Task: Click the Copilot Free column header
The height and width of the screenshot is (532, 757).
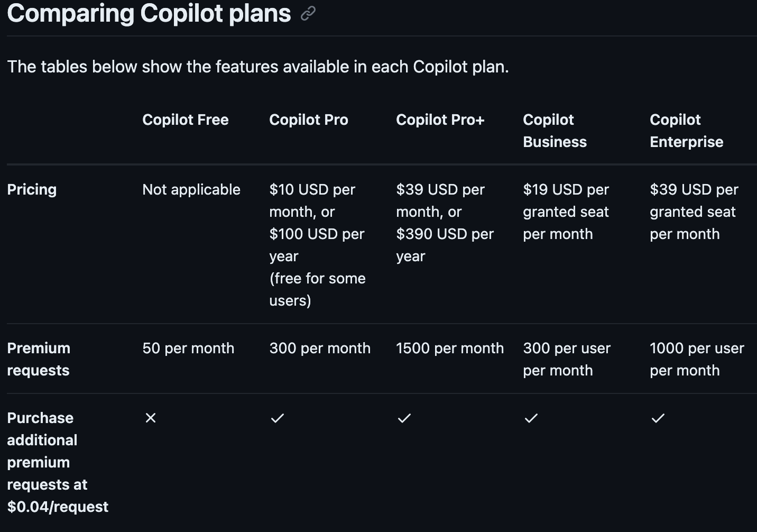Action: 186,120
